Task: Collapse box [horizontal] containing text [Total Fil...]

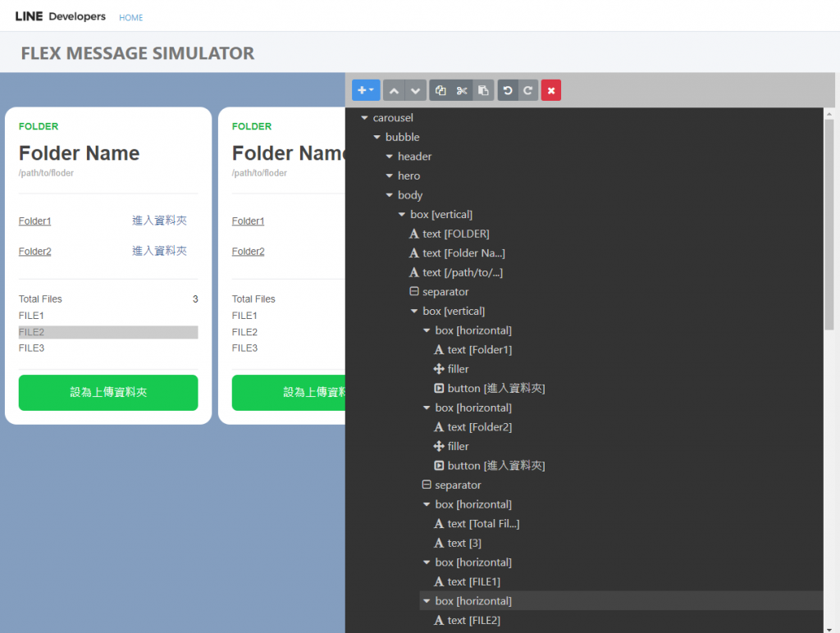Action: coord(427,504)
